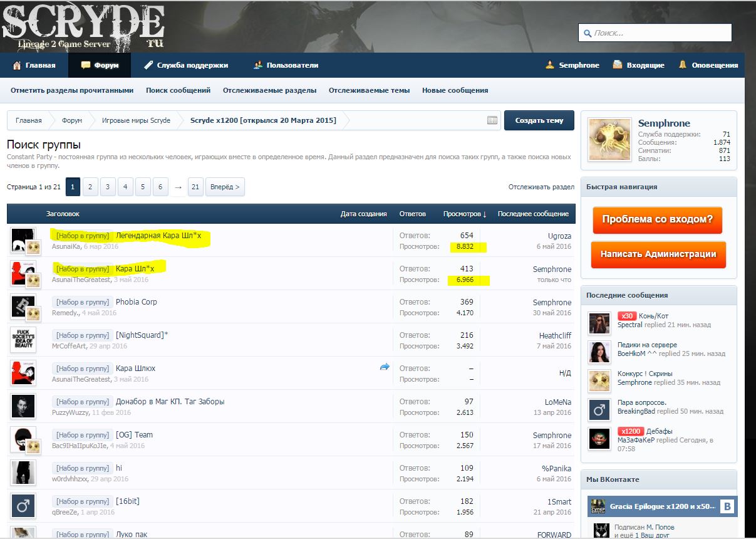
Task: Open Оповещения alerts in the top bar
Action: tap(708, 65)
